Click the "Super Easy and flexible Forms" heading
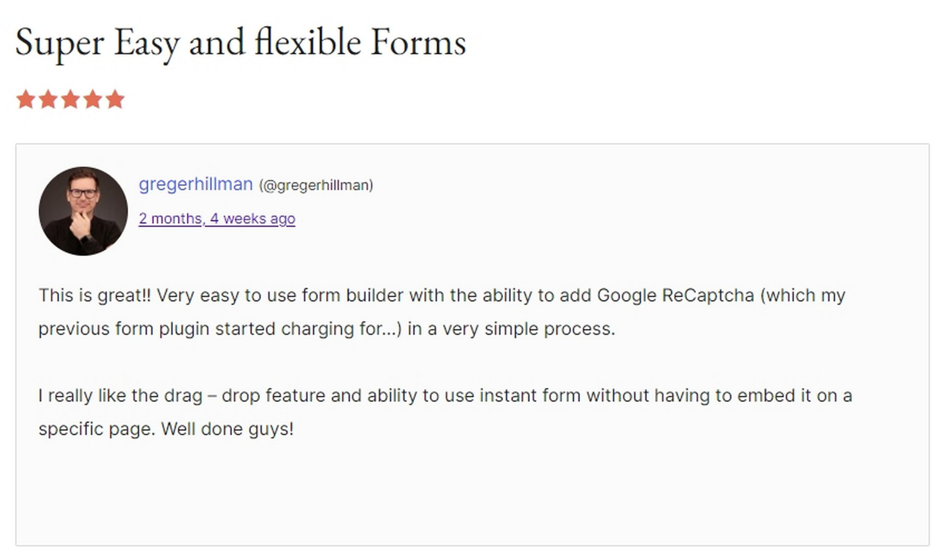This screenshot has width=948, height=560. coord(241,43)
